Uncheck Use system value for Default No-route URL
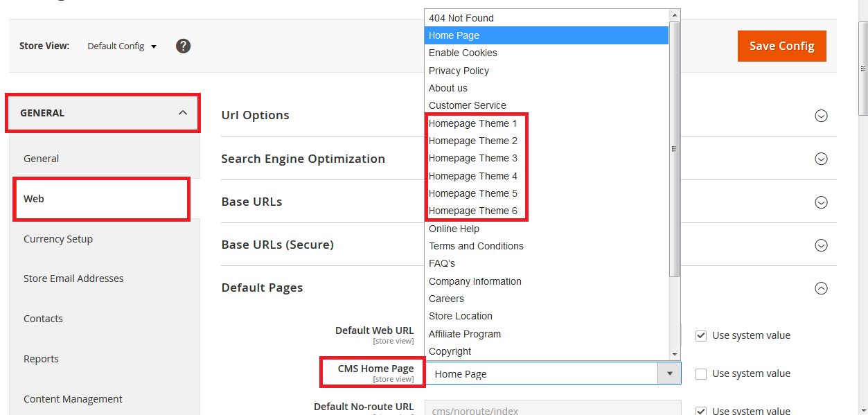The width and height of the screenshot is (868, 415). (701, 410)
